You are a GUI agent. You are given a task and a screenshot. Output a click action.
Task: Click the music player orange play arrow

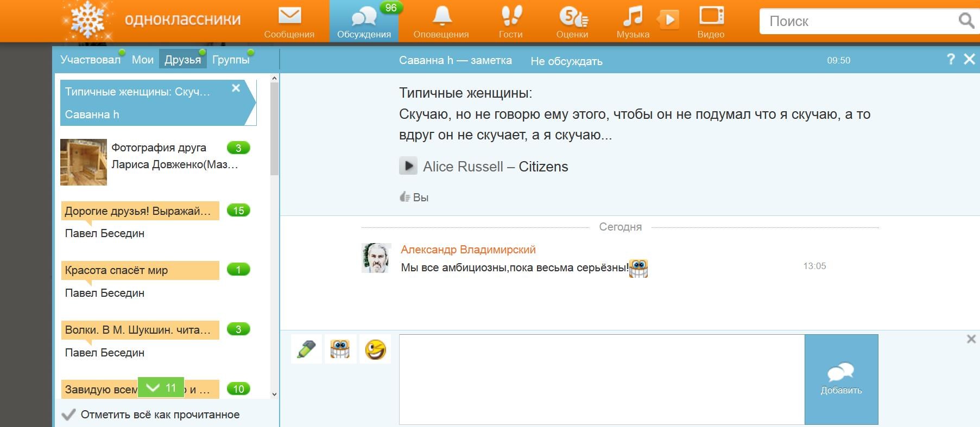(669, 20)
